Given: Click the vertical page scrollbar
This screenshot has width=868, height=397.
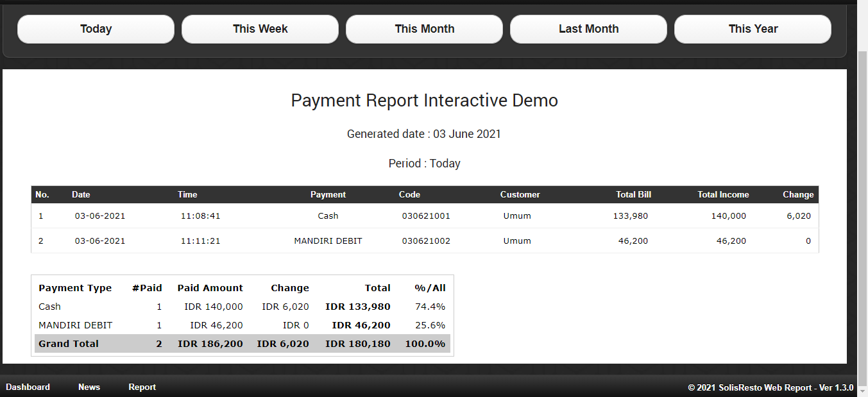Looking at the screenshot, I should 862,192.
